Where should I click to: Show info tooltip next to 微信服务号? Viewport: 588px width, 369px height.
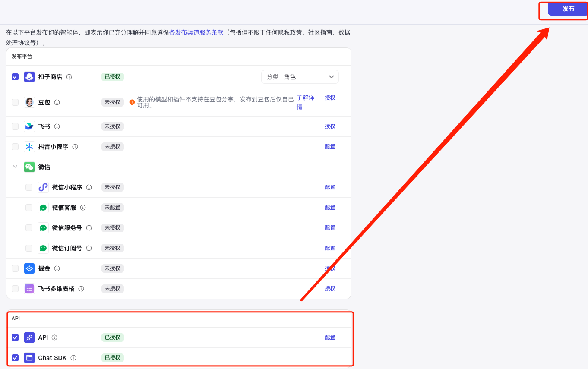[89, 228]
